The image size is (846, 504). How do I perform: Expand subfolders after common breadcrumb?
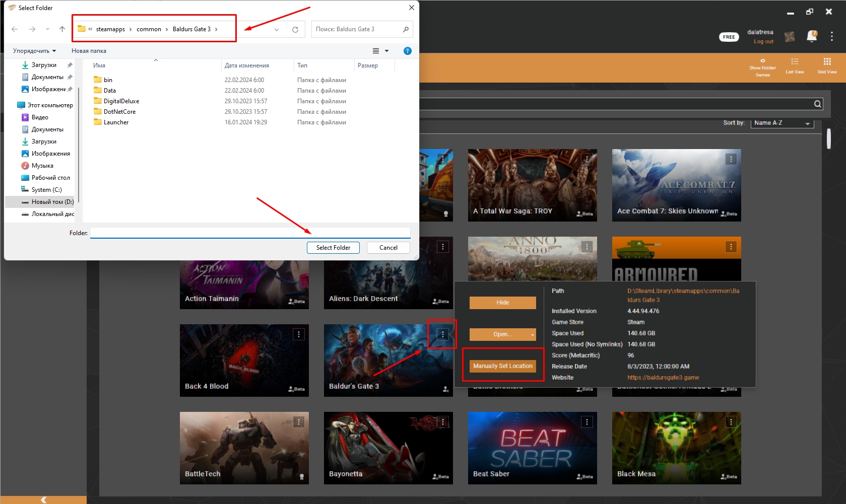[x=167, y=29]
